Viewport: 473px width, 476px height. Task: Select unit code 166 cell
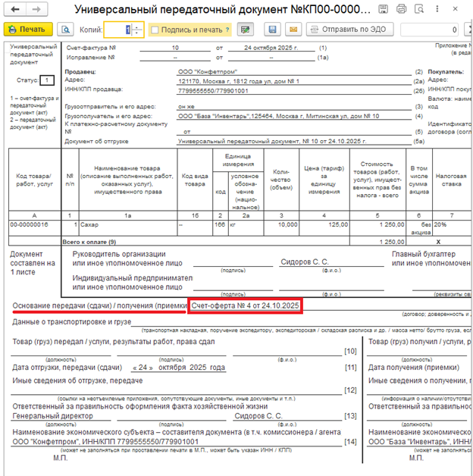pyautogui.click(x=220, y=228)
